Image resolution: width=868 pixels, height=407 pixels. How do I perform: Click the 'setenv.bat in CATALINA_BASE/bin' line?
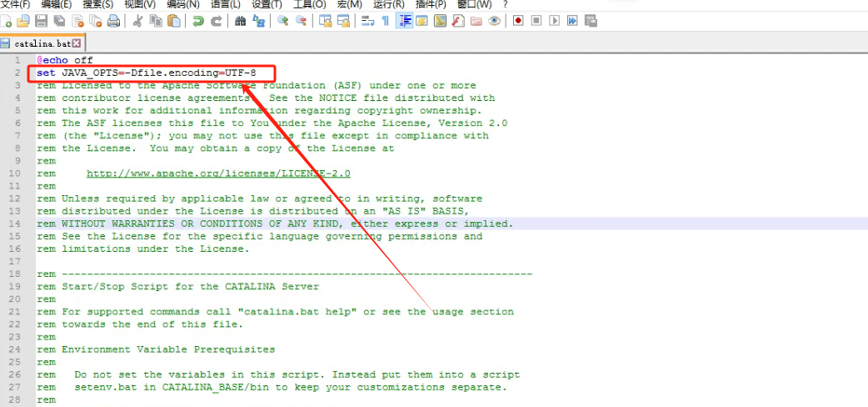272,387
